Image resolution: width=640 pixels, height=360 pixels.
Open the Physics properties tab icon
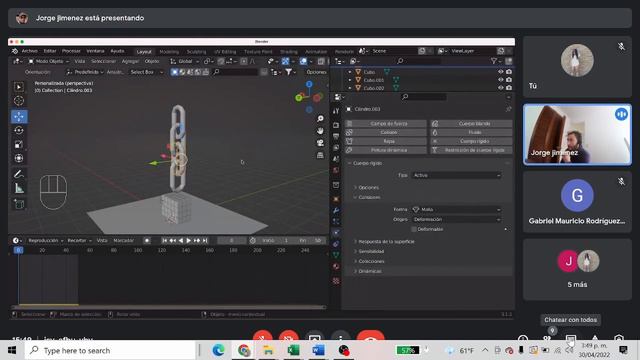(336, 232)
